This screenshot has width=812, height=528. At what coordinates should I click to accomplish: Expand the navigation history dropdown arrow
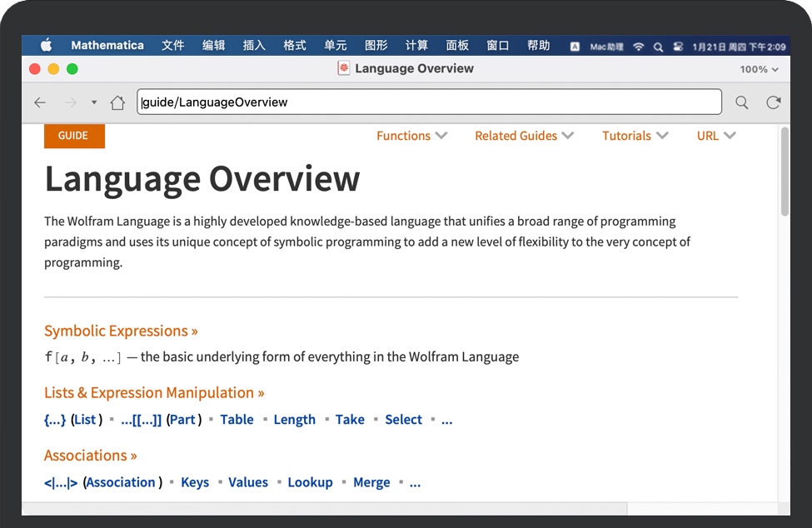pyautogui.click(x=94, y=102)
